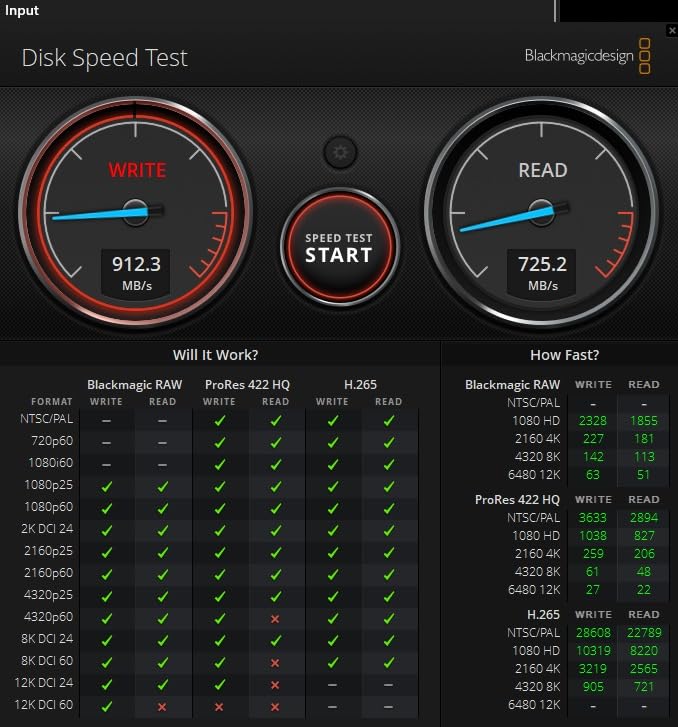Click H.265 NTSC/PAL write value 28608
Viewport: 678px width, 727px height.
coord(593,633)
